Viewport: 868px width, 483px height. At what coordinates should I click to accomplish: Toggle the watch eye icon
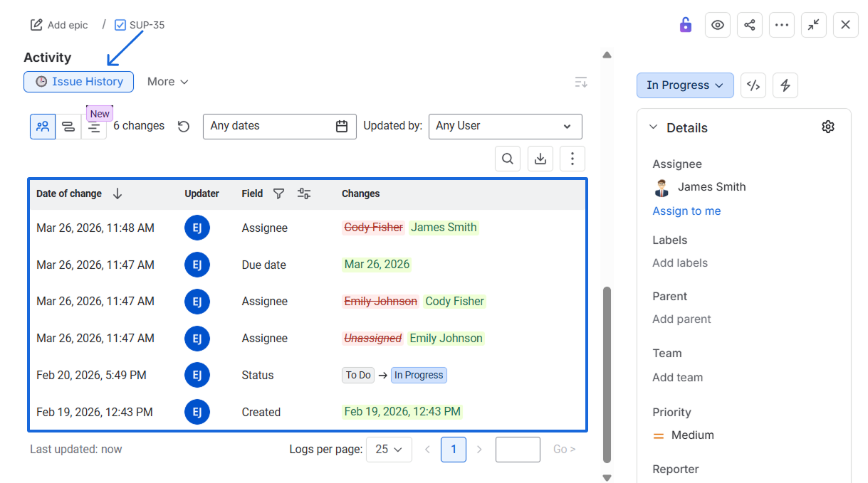[x=718, y=25]
